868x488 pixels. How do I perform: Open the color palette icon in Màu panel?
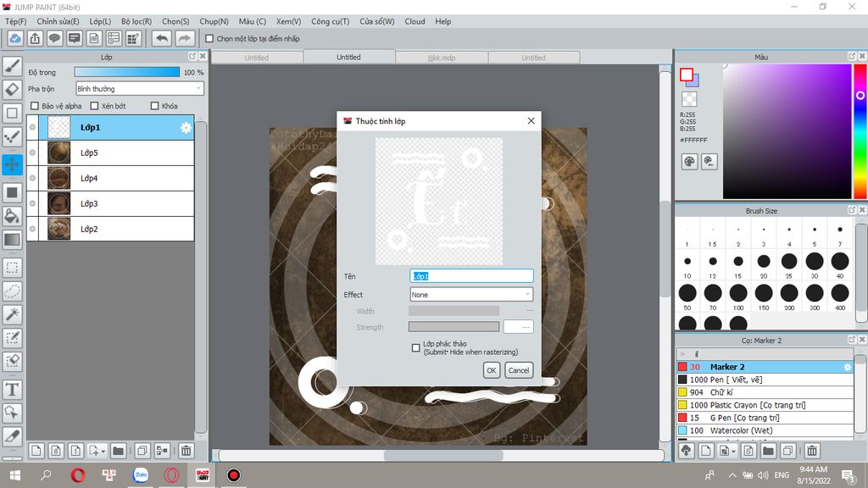coord(689,162)
